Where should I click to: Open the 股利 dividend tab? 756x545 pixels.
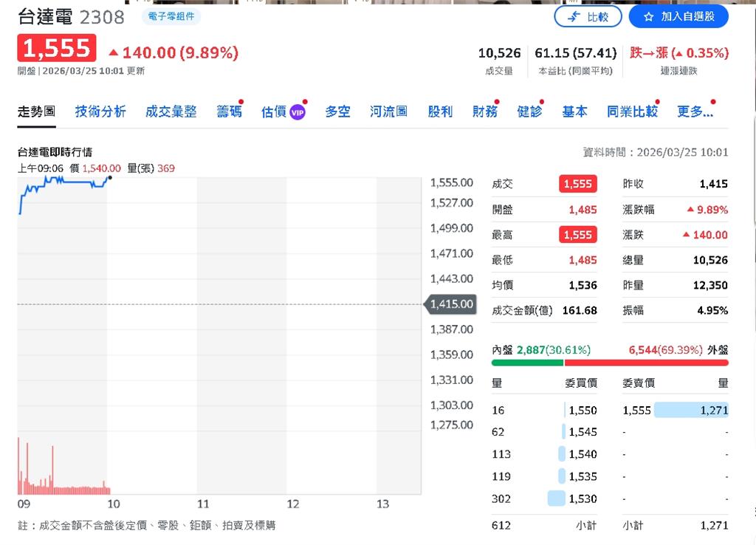[440, 112]
